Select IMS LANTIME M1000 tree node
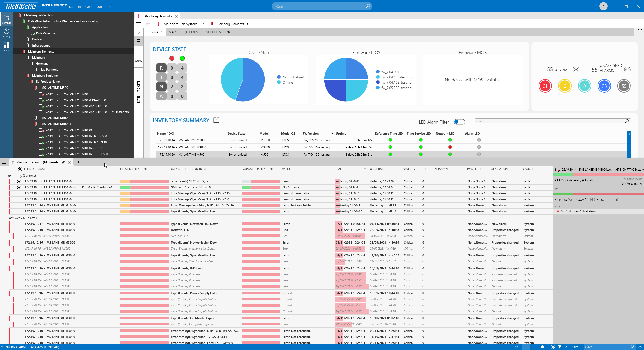The image size is (644, 350). click(x=55, y=118)
